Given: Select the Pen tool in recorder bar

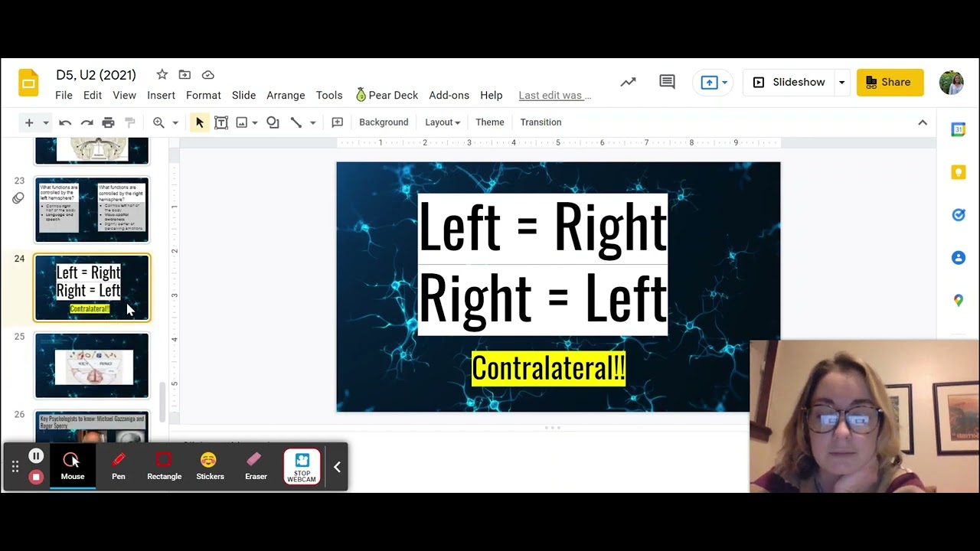Looking at the screenshot, I should (119, 466).
